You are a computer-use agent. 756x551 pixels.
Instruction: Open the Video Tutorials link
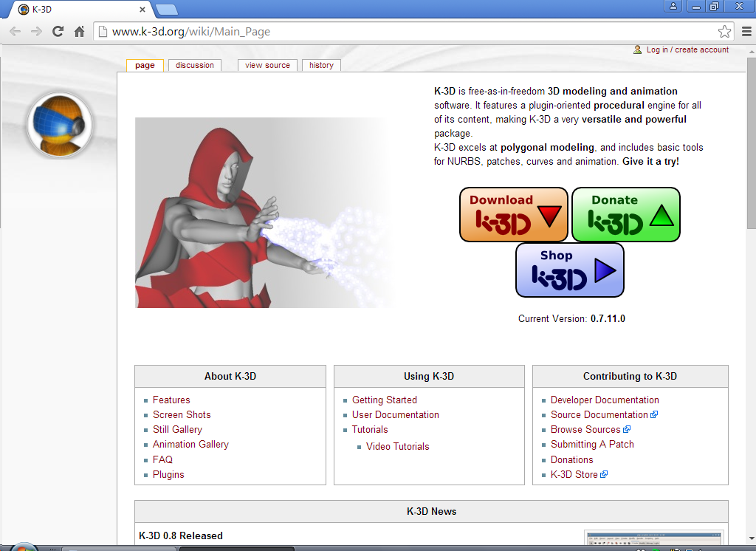[397, 446]
